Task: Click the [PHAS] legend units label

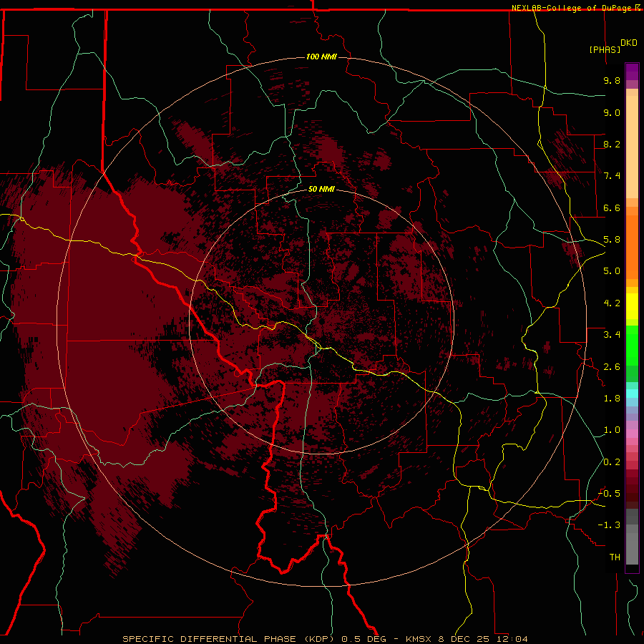Action: tap(605, 49)
